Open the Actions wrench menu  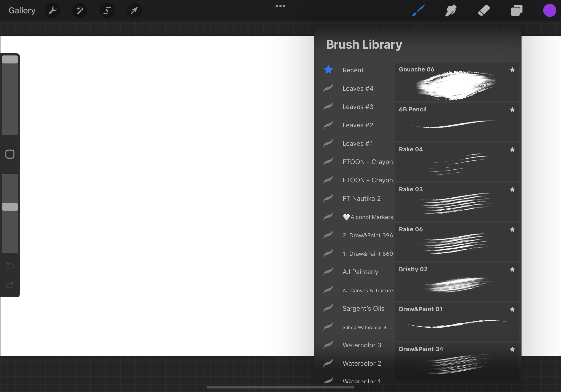click(53, 11)
